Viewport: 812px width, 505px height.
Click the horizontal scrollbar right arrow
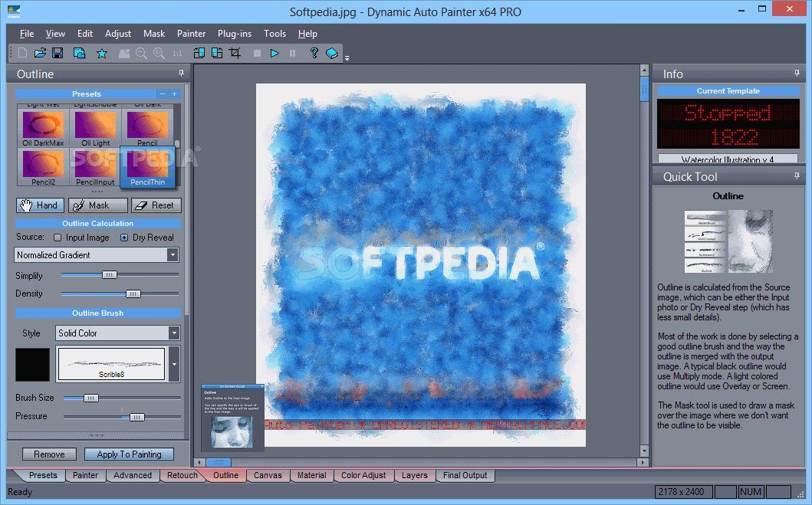click(643, 462)
